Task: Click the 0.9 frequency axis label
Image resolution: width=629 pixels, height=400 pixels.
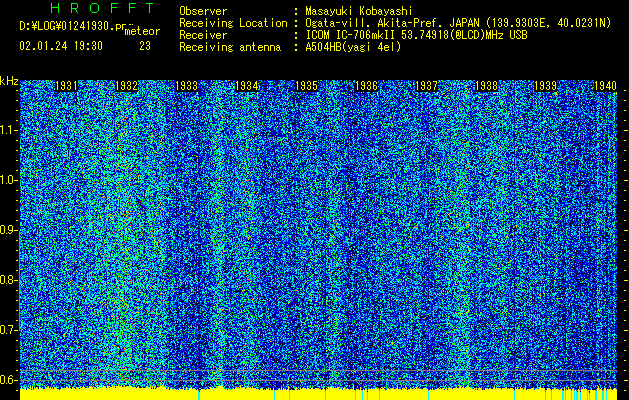Action: [8, 230]
